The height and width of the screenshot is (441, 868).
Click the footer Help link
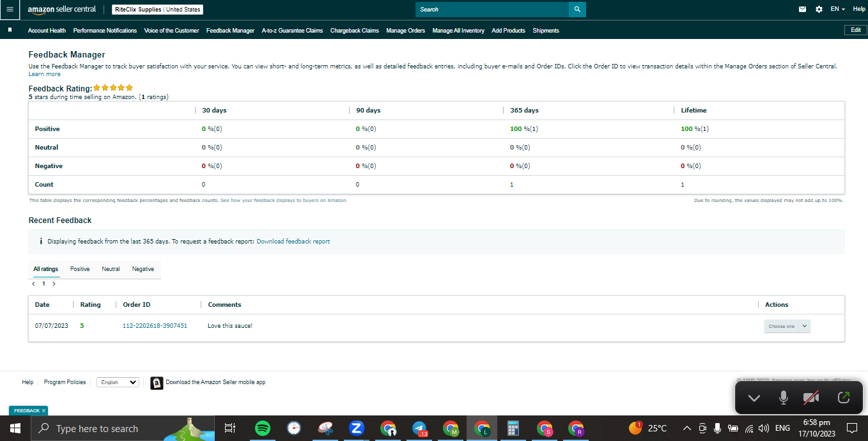[x=27, y=382]
